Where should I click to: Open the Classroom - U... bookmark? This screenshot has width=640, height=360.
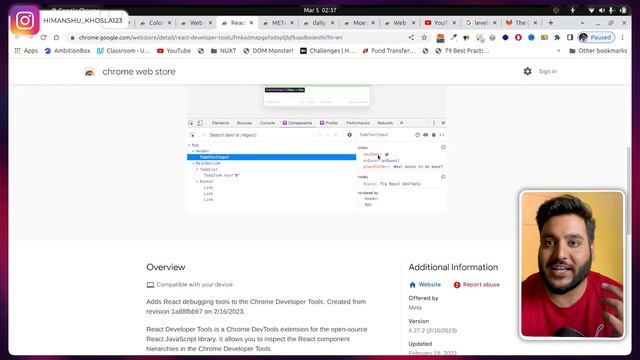pyautogui.click(x=123, y=51)
